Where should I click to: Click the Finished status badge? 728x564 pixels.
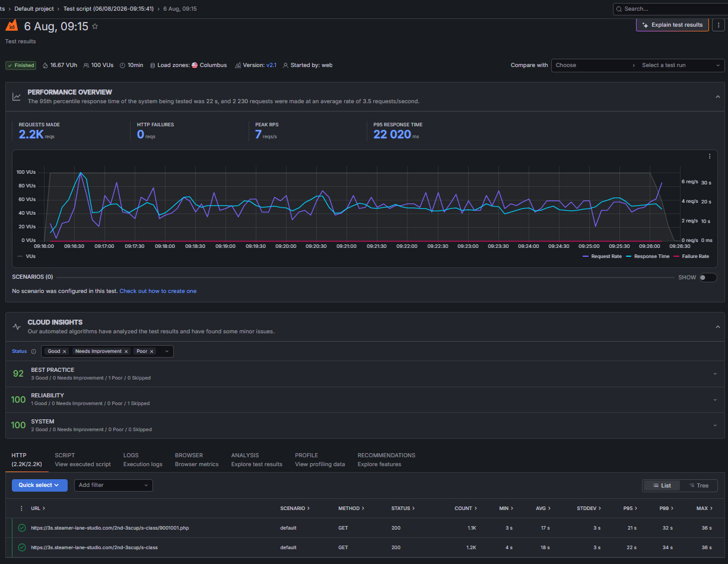pos(21,65)
